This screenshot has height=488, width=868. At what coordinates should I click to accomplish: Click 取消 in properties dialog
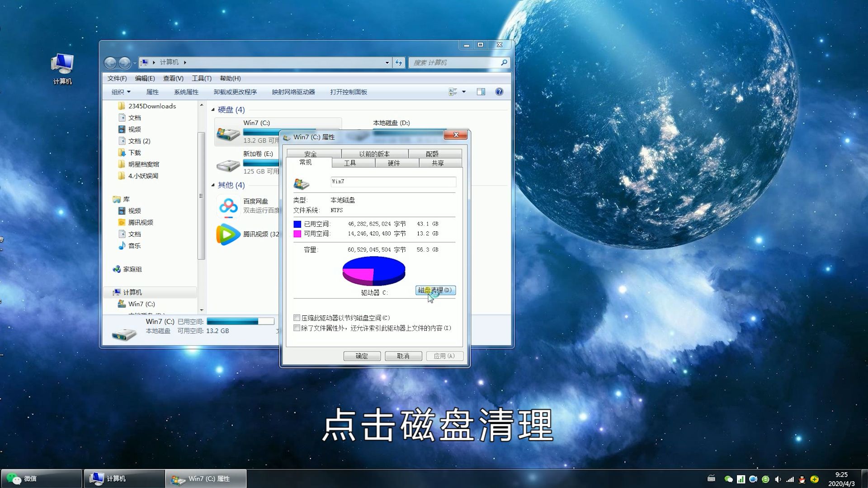pos(403,356)
